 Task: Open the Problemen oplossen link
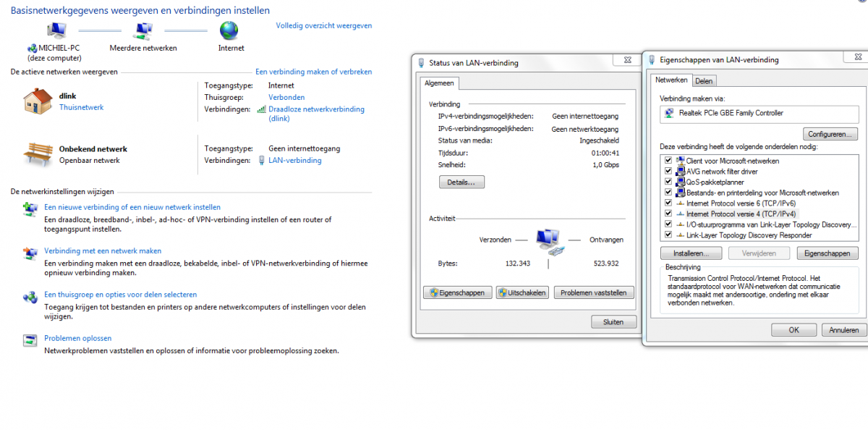77,338
